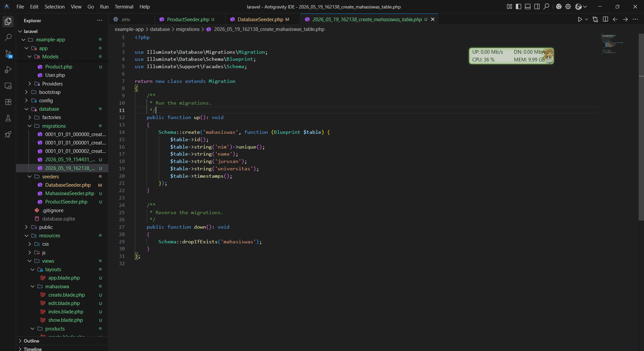Click the network speed monitor widget
The height and width of the screenshot is (351, 644).
tap(511, 56)
